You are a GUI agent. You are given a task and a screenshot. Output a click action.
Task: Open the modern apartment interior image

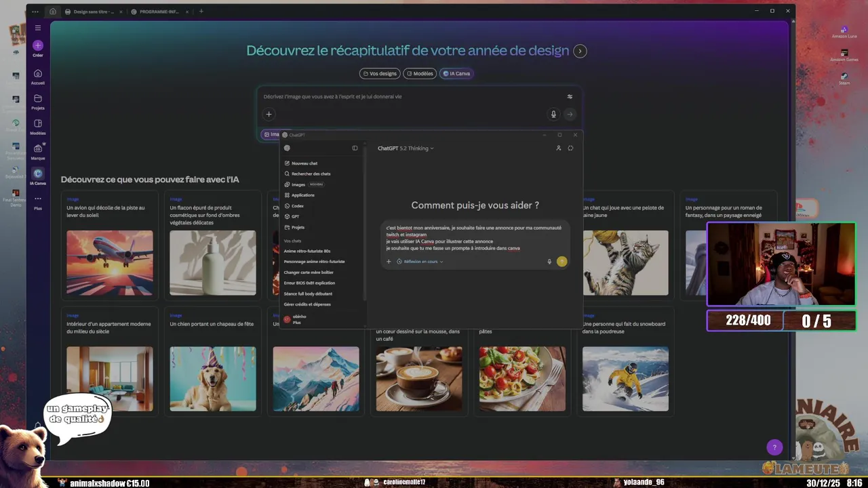110,379
